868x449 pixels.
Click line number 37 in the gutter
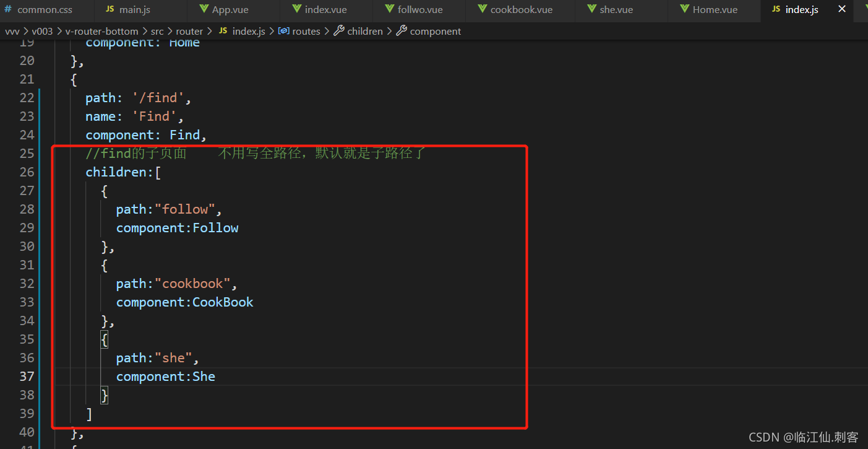pyautogui.click(x=27, y=376)
